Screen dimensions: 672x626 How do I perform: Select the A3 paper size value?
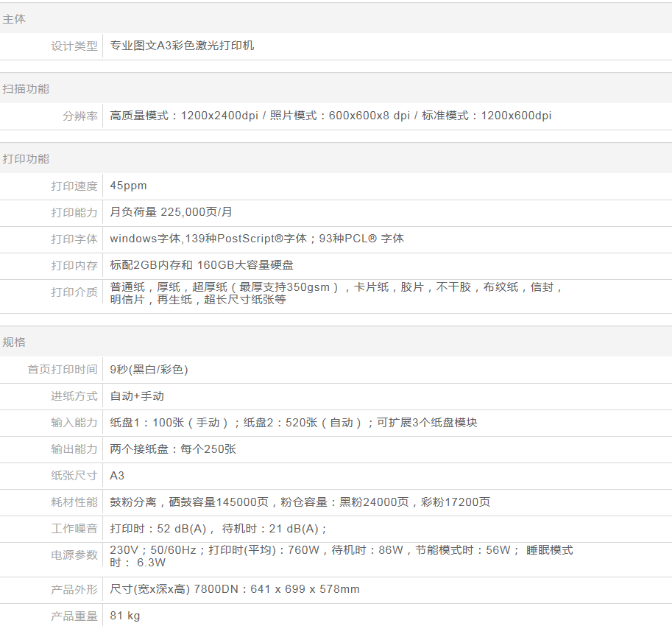click(x=117, y=476)
